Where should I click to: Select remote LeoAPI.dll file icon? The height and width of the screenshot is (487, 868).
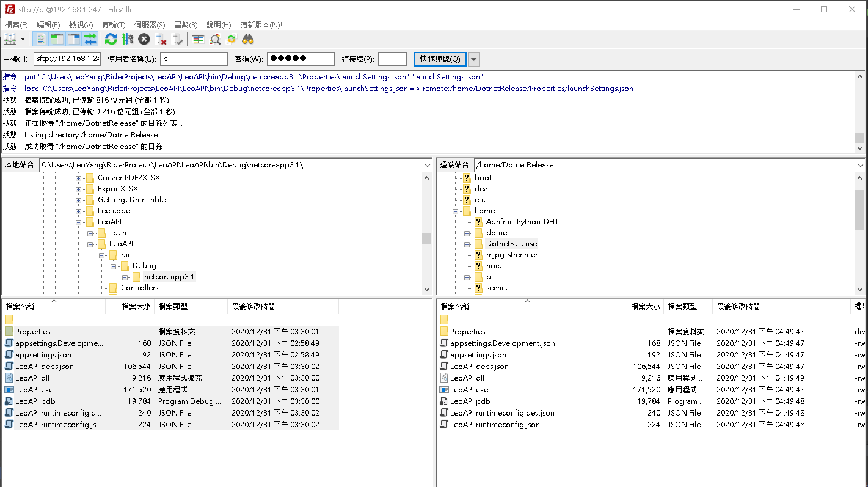[444, 378]
